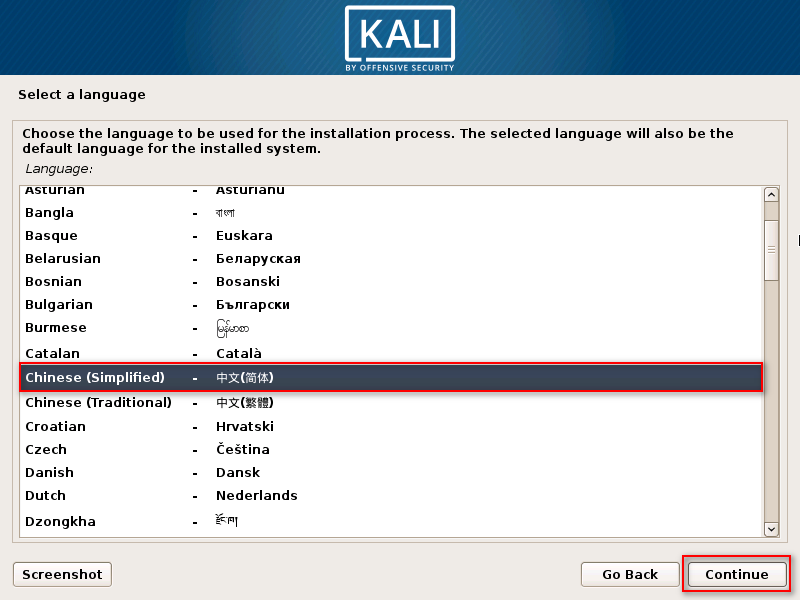Click the scrollbar down arrow button
The width and height of the screenshot is (800, 600).
coord(771,529)
